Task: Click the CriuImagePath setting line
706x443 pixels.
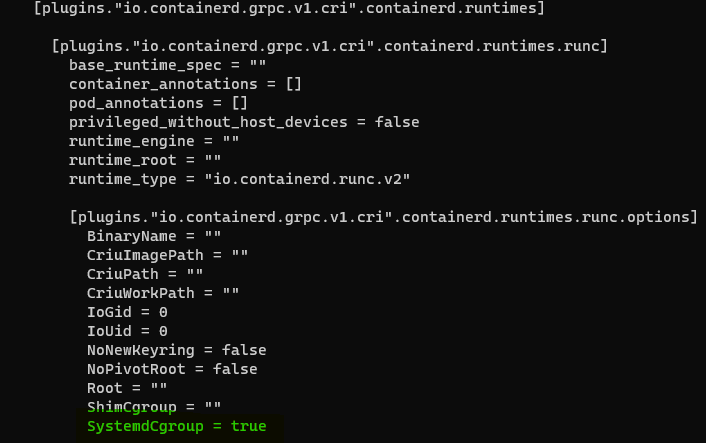Action: [167, 255]
